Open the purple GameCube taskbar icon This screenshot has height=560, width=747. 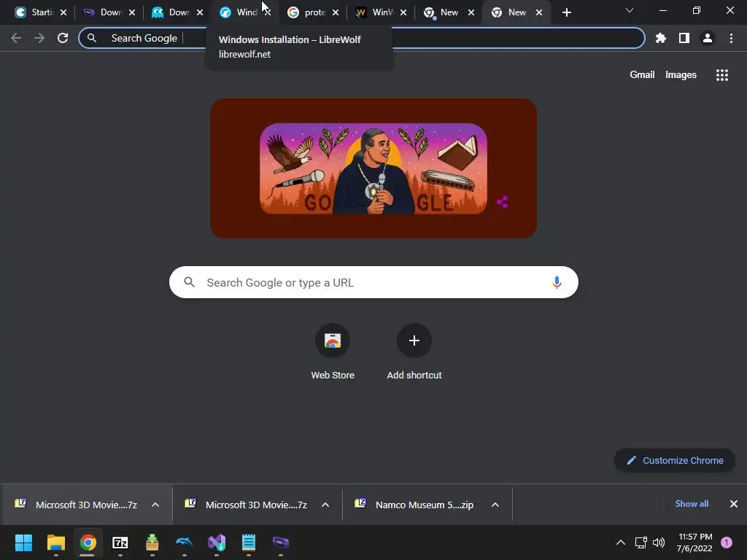point(281,542)
